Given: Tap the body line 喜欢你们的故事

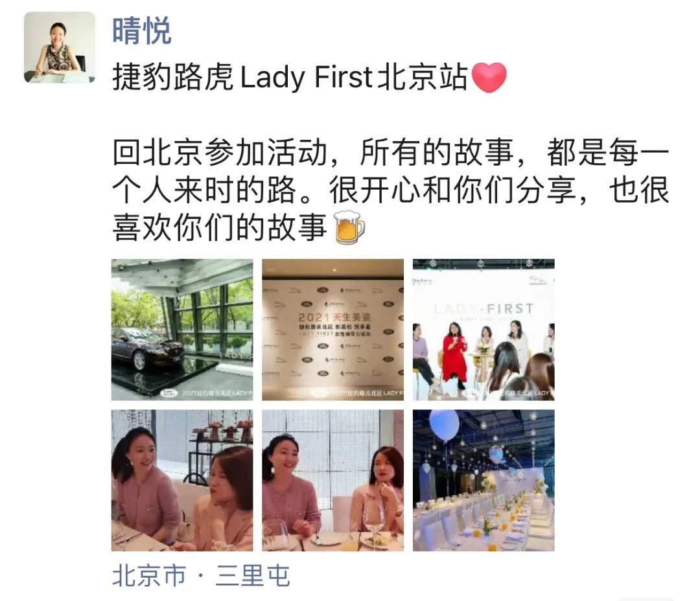Looking at the screenshot, I should (x=219, y=227).
